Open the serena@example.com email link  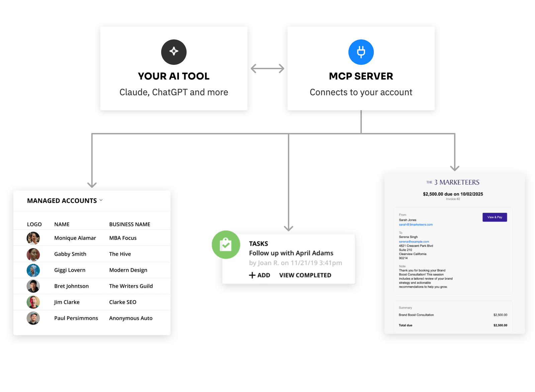click(414, 242)
